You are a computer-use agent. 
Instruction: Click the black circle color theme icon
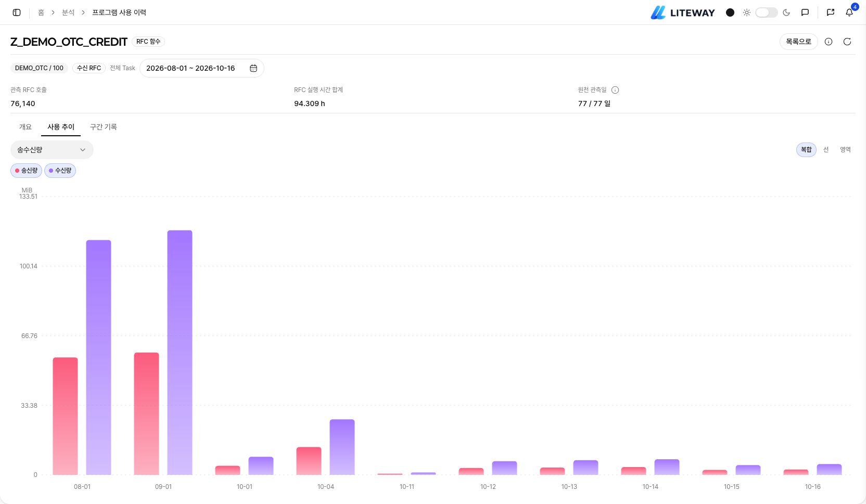click(x=730, y=12)
